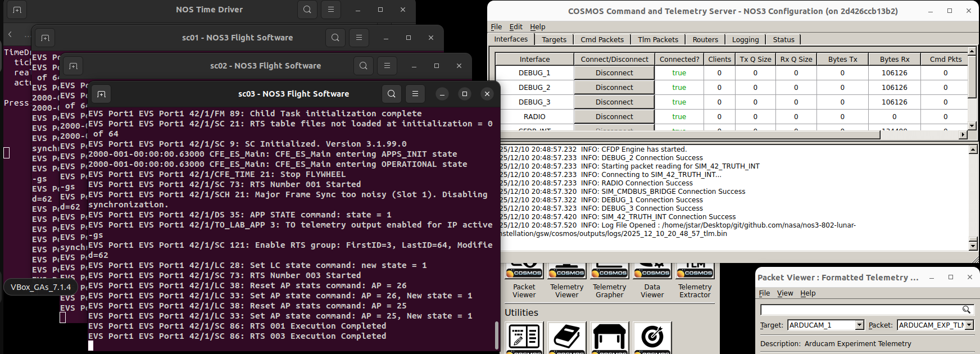Open Edit menu in COSMOS Command and Telemetry Server

(x=516, y=26)
